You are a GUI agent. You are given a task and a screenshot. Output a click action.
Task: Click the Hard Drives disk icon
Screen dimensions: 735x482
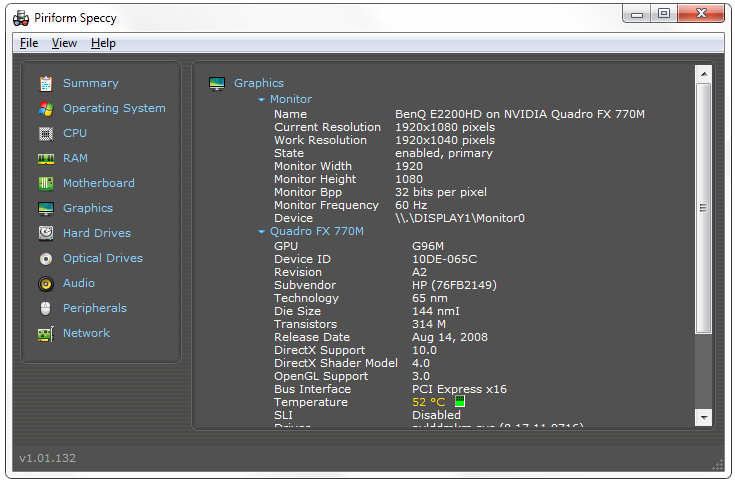pyautogui.click(x=45, y=233)
